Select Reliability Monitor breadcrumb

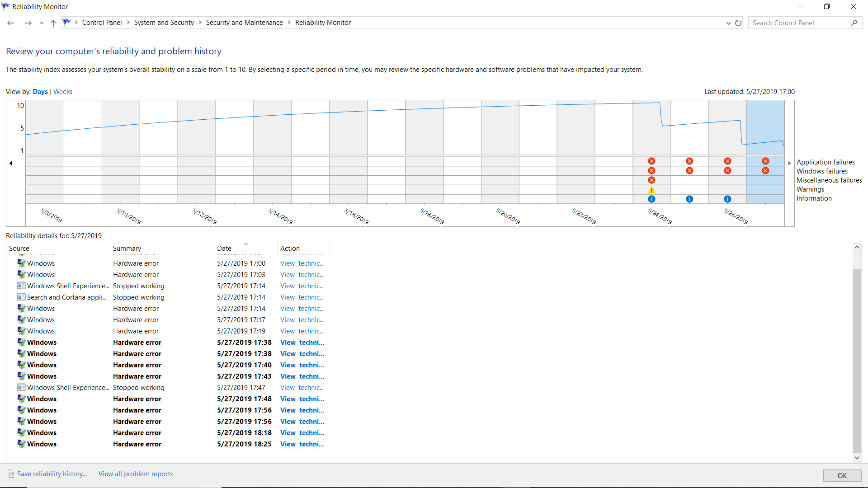coord(323,23)
